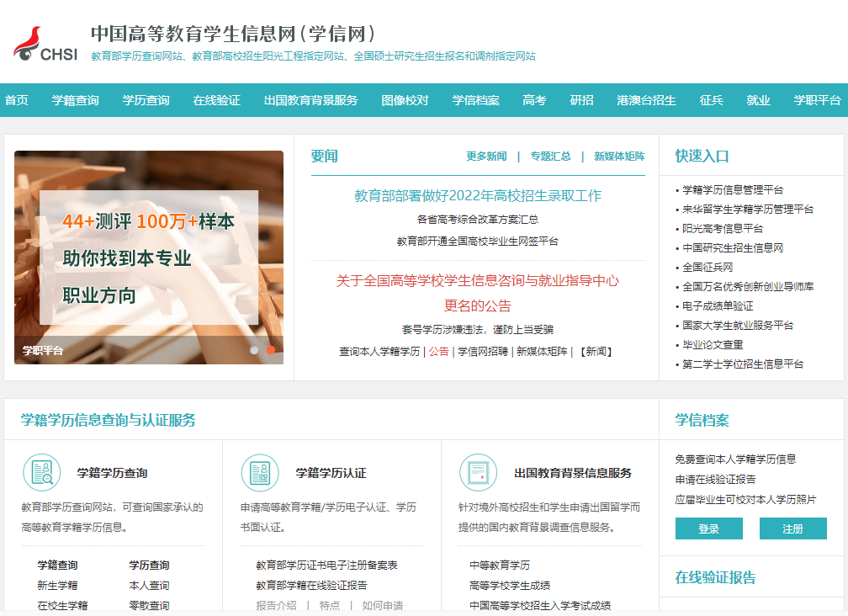Open 第二学士学位招生信息平台 quick link

743,364
